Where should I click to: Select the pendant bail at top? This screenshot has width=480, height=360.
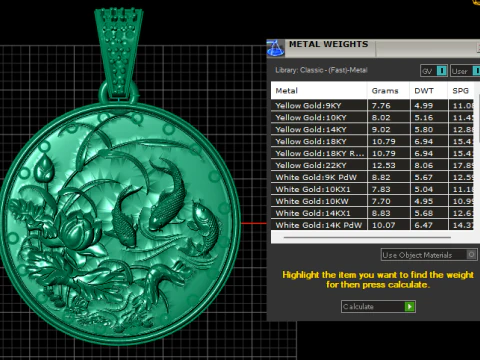(119, 53)
